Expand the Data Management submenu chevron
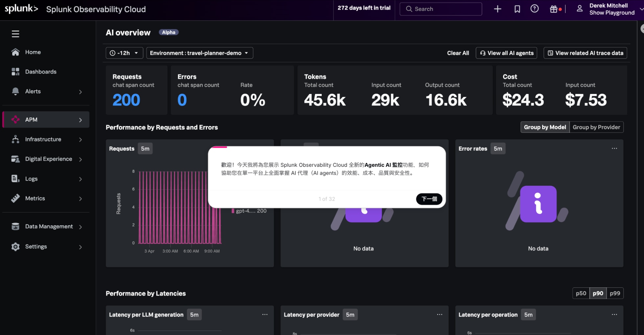 (80, 227)
